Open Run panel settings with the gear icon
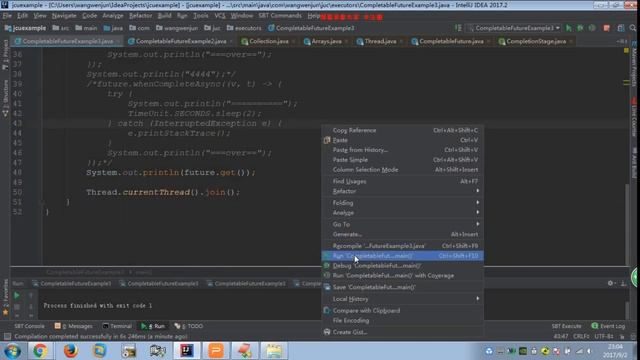This screenshot has height=360, width=640. [610, 283]
